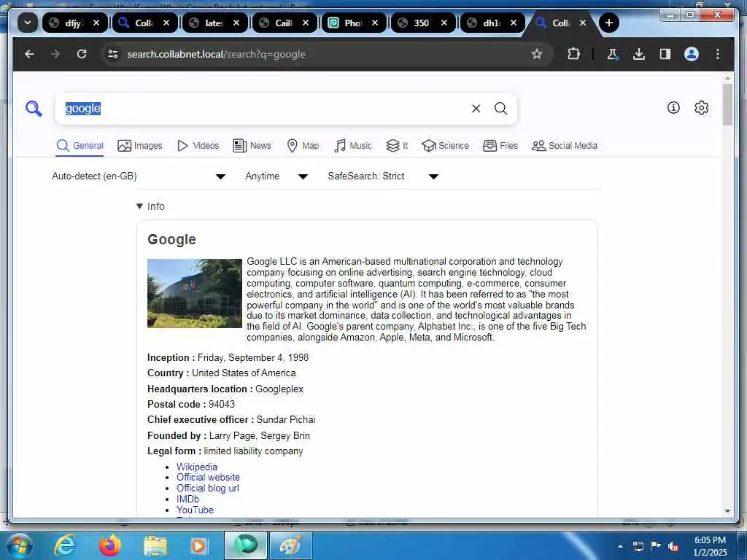Click the 'Sundar Pichai' CEO value

[286, 419]
